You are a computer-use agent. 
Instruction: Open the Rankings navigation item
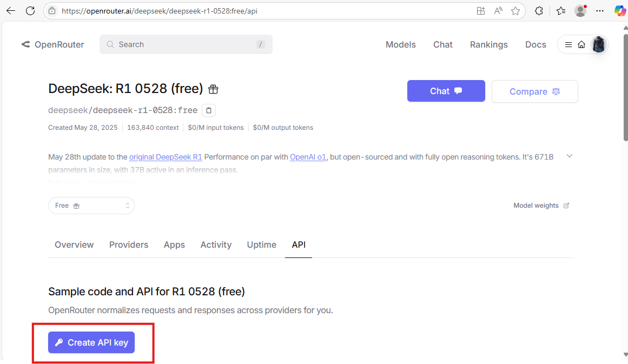[x=488, y=44]
